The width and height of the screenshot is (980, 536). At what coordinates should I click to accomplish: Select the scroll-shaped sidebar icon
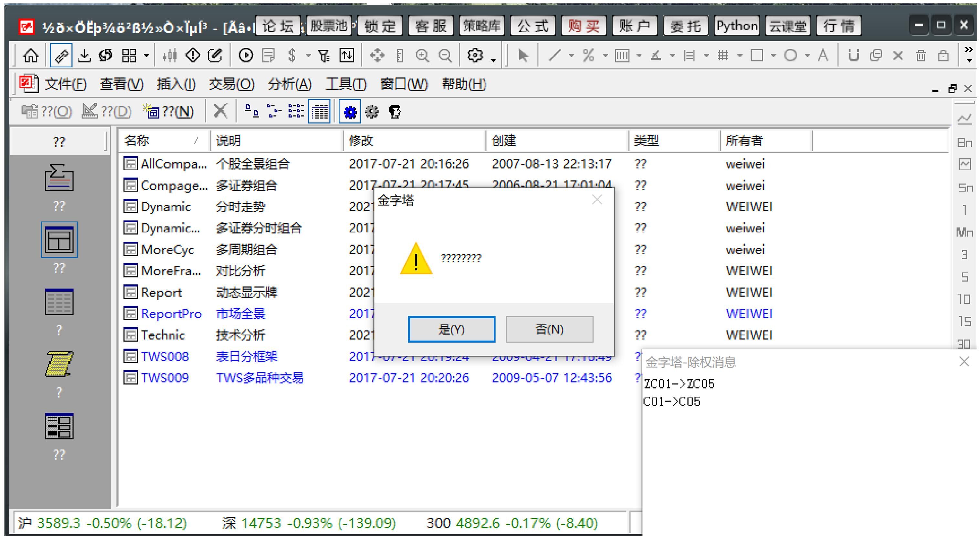[x=59, y=364]
